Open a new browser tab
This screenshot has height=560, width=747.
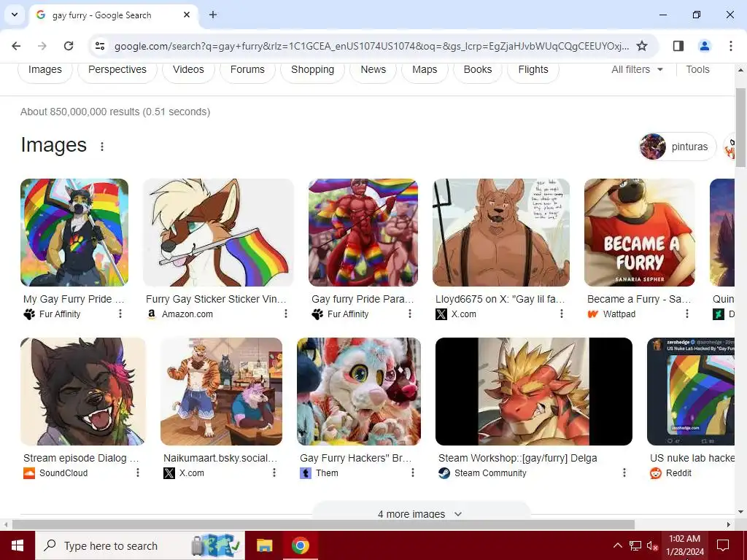(213, 15)
